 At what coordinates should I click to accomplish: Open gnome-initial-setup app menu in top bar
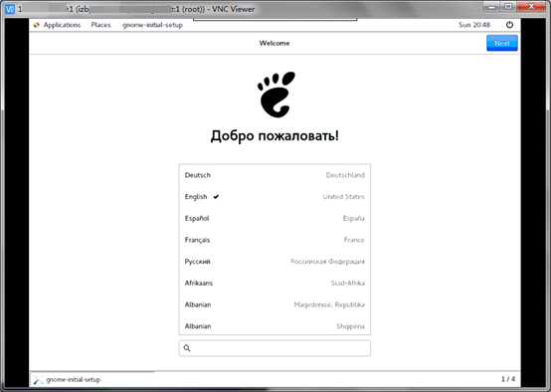[152, 25]
